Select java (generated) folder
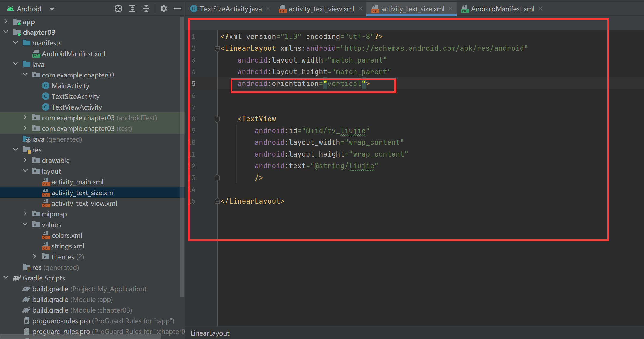 pos(57,139)
